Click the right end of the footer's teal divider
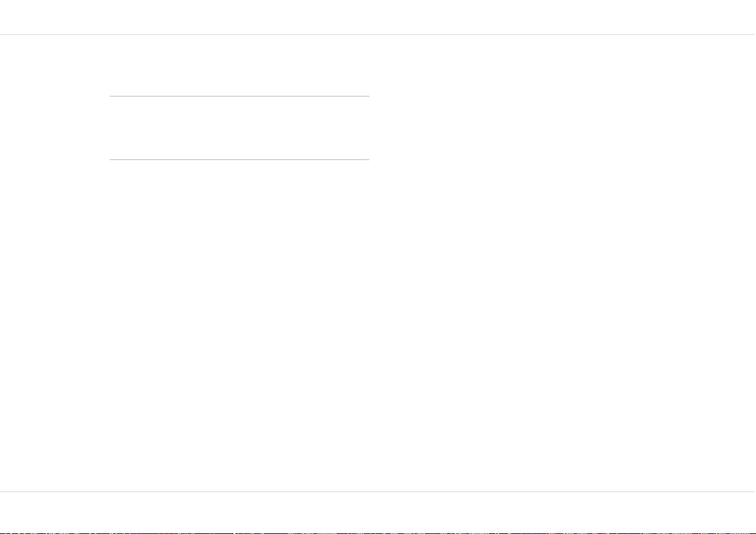The width and height of the screenshot is (756, 534). tap(753, 491)
